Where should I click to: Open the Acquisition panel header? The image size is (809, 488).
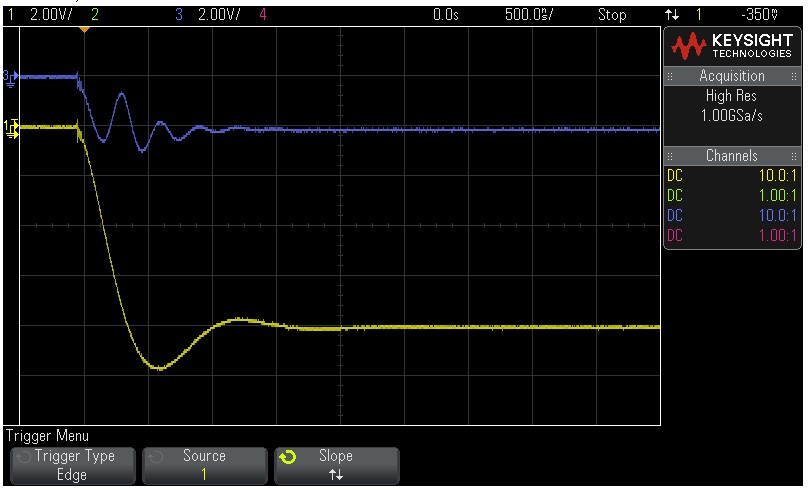(x=732, y=76)
